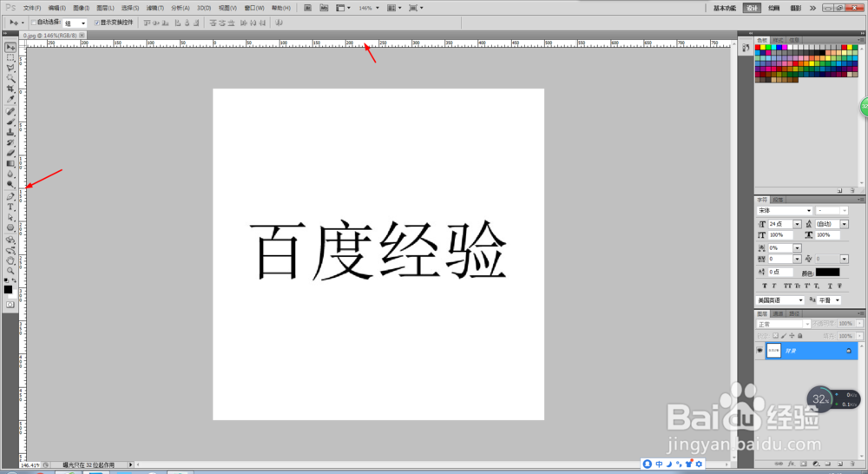Toggle Strikethrough in the Character panel

(x=839, y=286)
